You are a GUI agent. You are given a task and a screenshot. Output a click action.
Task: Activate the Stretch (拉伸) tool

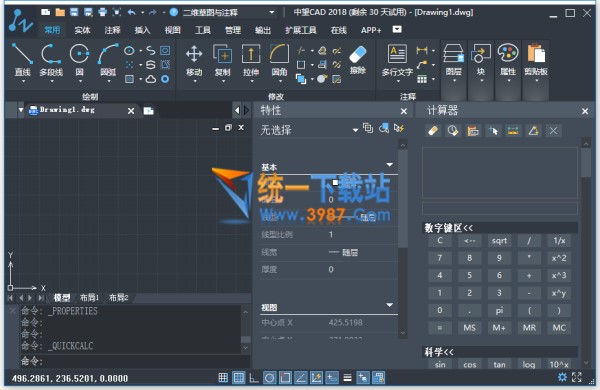tap(251, 59)
